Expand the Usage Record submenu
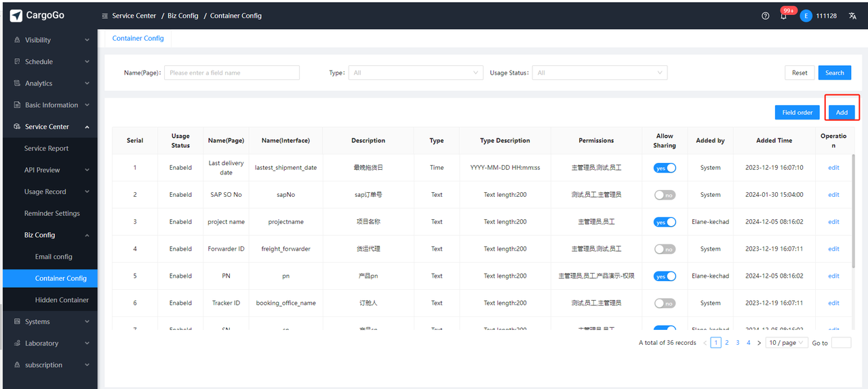This screenshot has height=389, width=868. coord(87,192)
